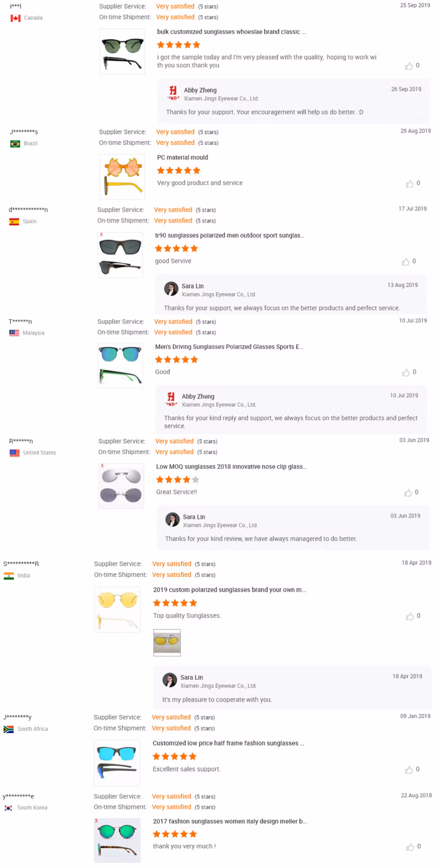Click Abby Zheng's logo avatar in 26 Sep reply
434x868 pixels.
click(x=173, y=93)
